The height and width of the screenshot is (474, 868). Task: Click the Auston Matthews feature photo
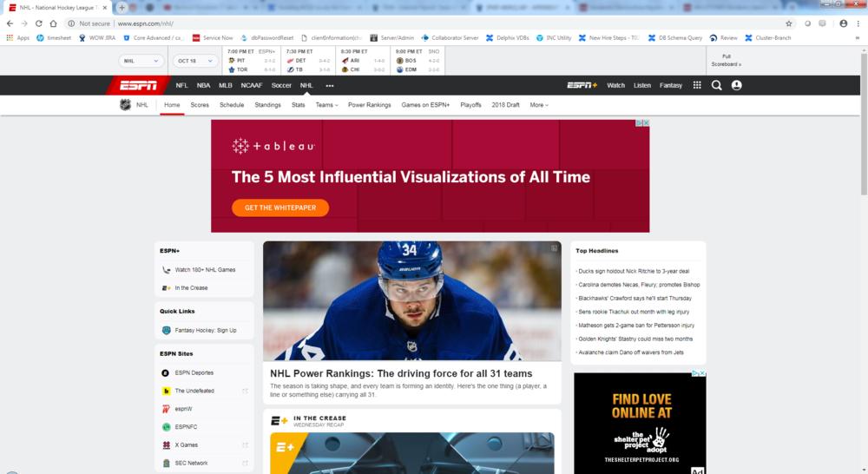(411, 300)
